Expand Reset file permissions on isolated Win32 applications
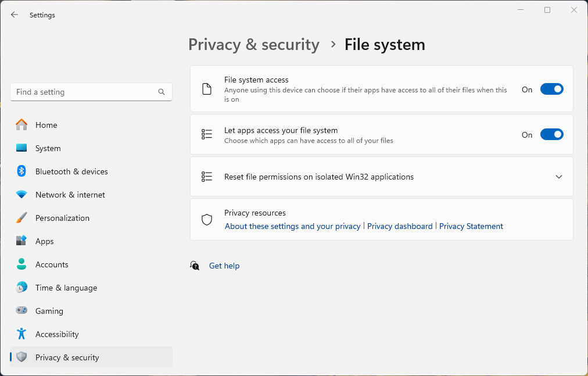The width and height of the screenshot is (588, 376). (559, 176)
